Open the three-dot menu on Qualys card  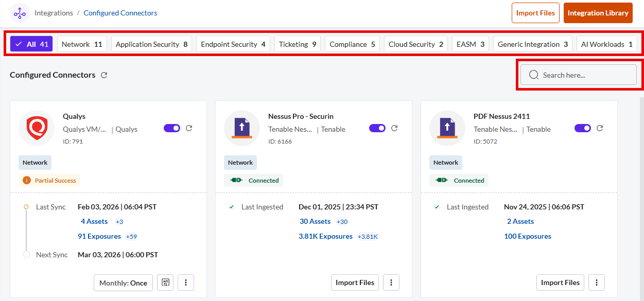186,282
